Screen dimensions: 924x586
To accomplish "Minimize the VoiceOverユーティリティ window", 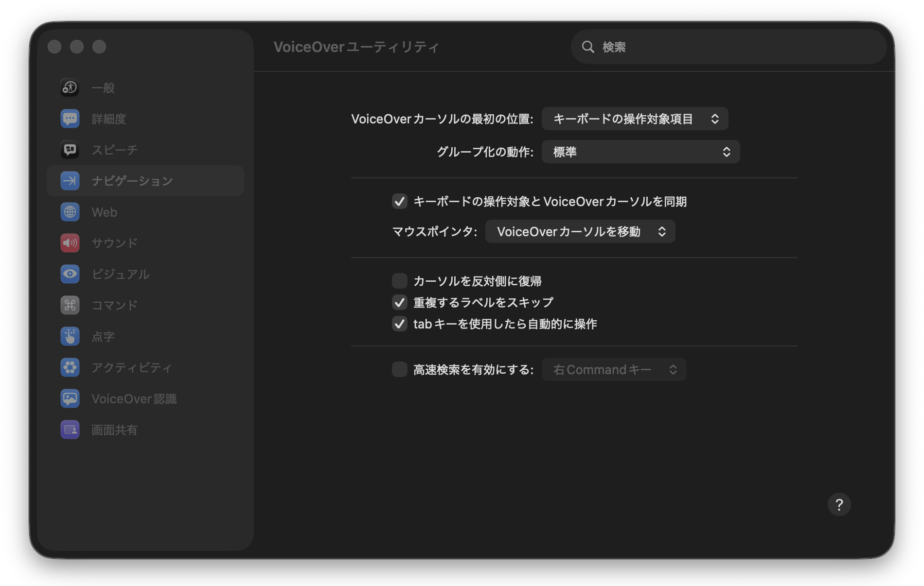I will 77,47.
